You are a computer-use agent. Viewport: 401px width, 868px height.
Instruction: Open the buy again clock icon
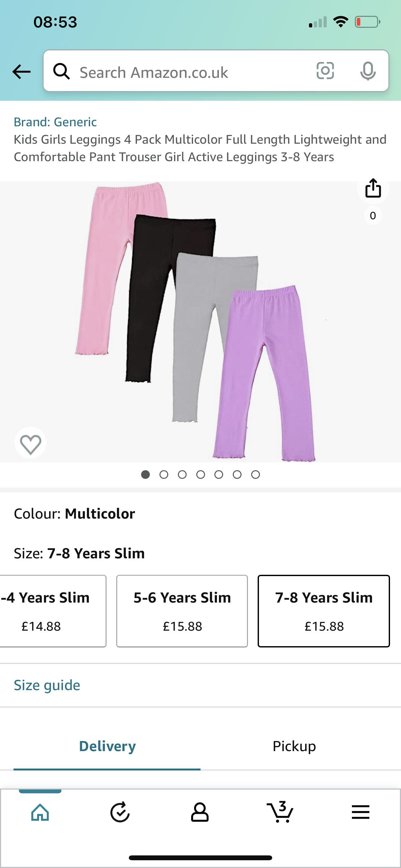120,812
